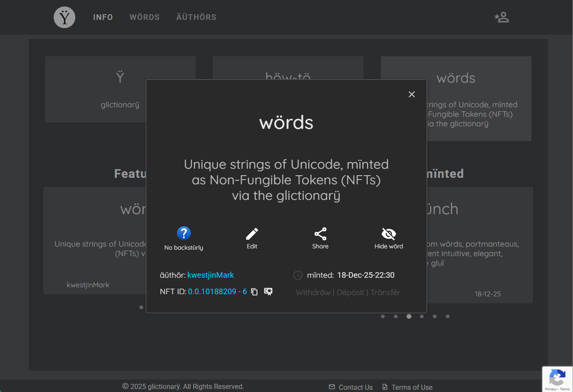This screenshot has width=573, height=392.
Task: Go to the INFO tab
Action: coord(103,17)
